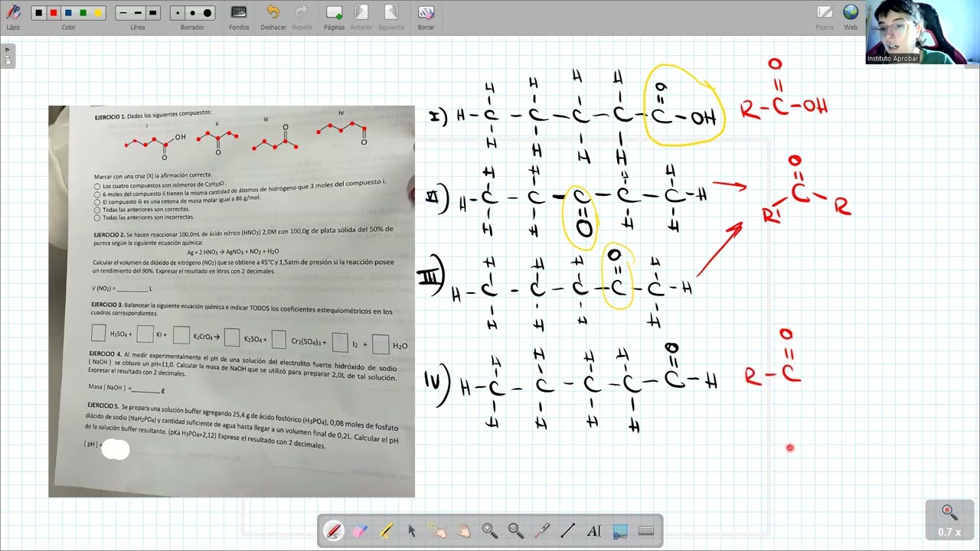Select the hand pan tool

pos(464,530)
